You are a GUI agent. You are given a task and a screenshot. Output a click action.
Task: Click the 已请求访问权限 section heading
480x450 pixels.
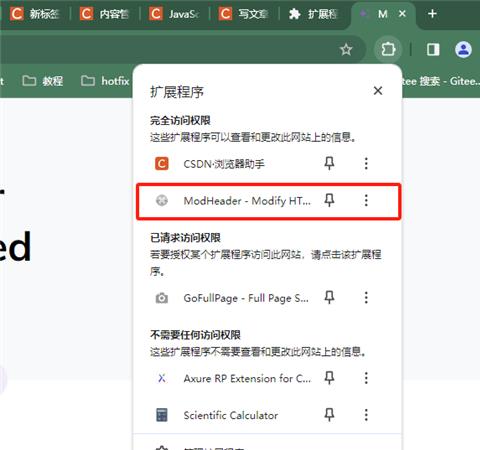185,238
